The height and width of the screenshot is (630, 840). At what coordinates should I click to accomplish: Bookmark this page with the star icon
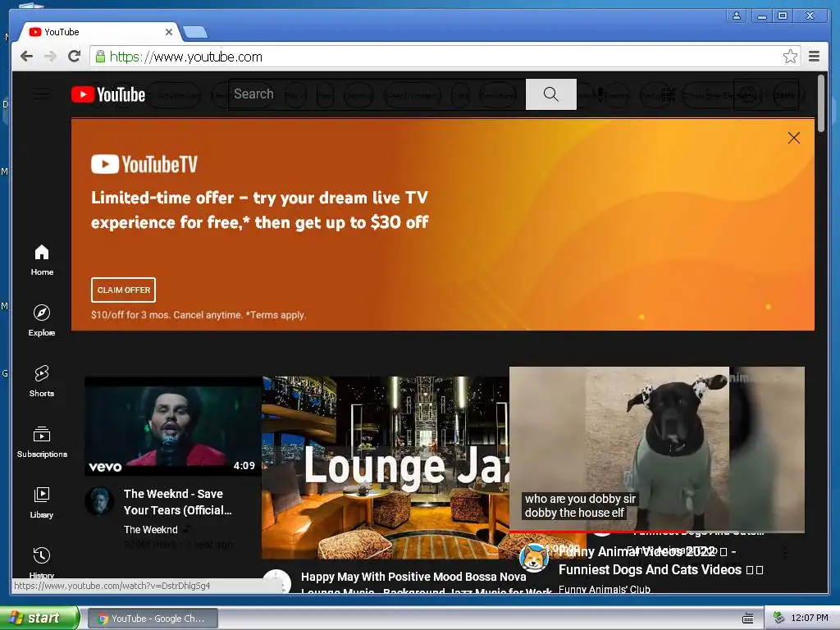coord(790,57)
